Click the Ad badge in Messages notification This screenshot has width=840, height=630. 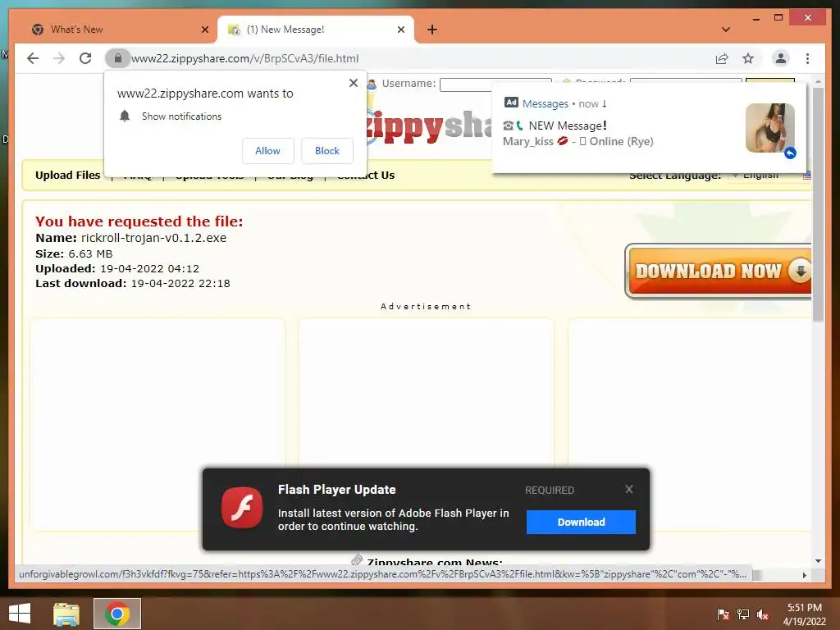click(x=511, y=103)
